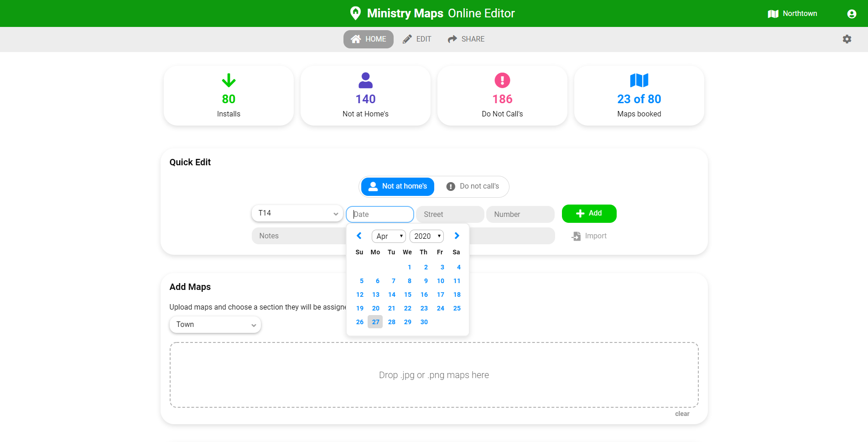868x442 pixels.
Task: Switch to the EDIT tab
Action: [x=417, y=39]
